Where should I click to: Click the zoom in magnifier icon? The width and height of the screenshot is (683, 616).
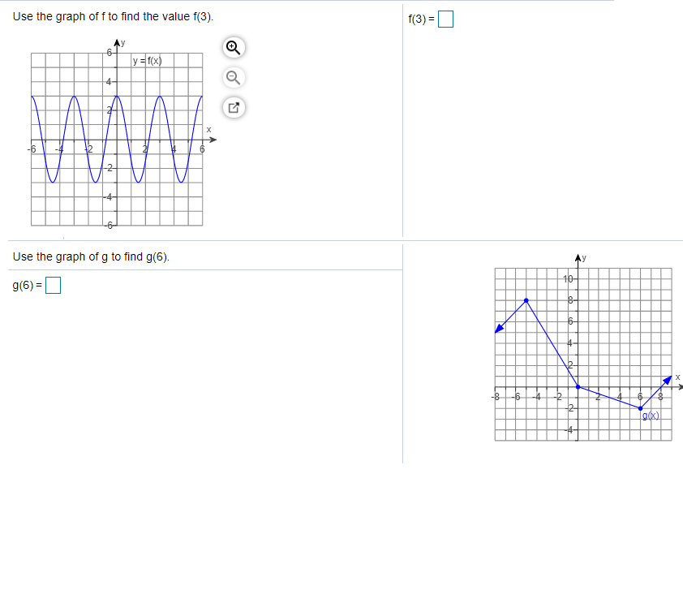click(233, 48)
